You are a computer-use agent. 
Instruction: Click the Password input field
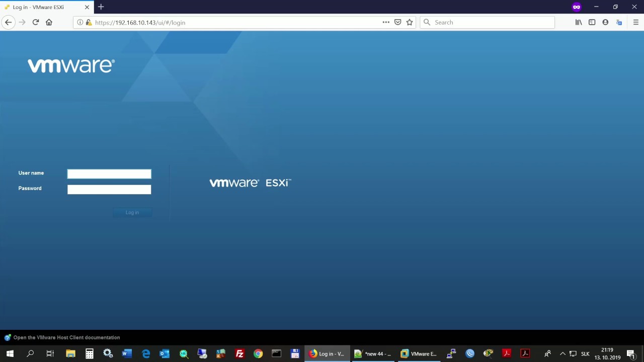pyautogui.click(x=109, y=190)
